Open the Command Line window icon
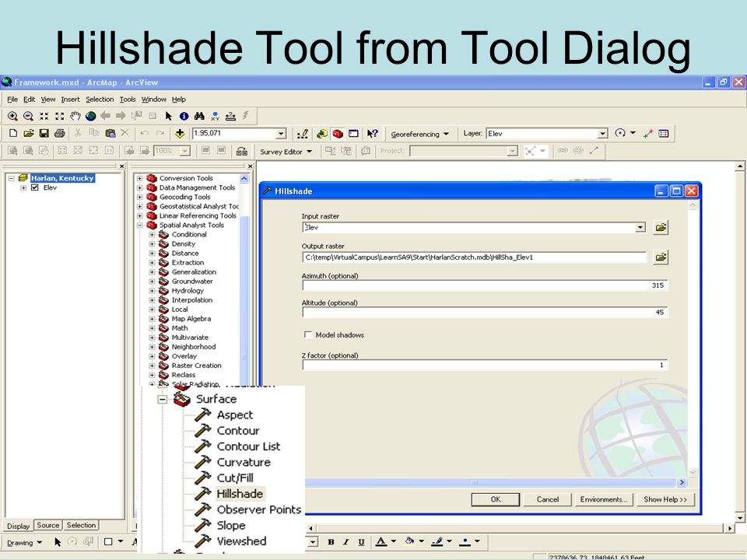 click(x=353, y=134)
